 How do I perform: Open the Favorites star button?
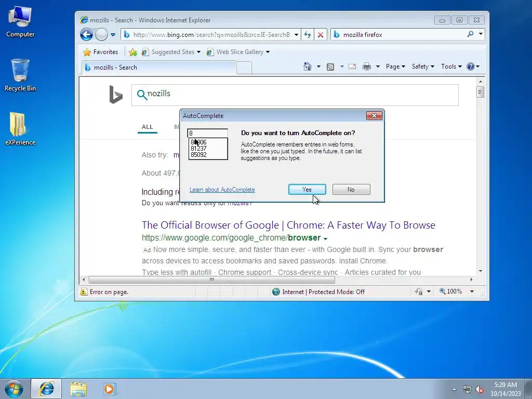point(100,52)
